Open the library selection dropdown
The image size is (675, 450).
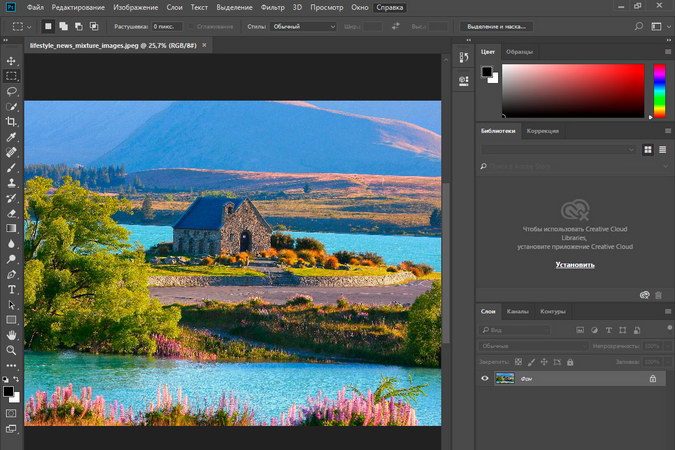coord(558,149)
